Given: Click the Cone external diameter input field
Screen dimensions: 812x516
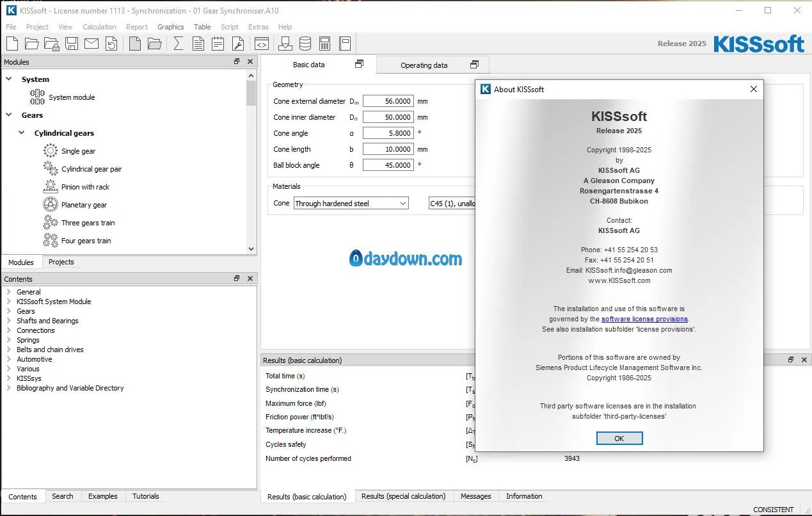Looking at the screenshot, I should pos(388,101).
